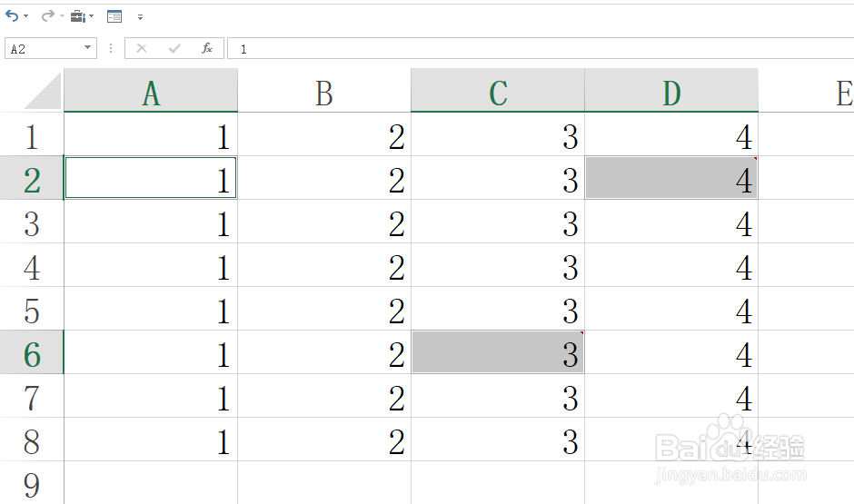Click the Enter checkmark in formula bar
Viewport: 854px width, 504px height.
click(174, 48)
